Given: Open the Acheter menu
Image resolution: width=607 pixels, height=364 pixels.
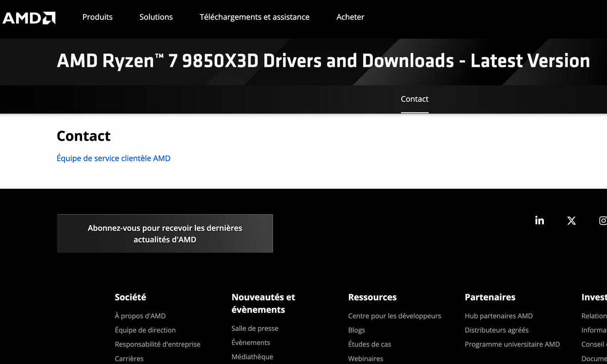Looking at the screenshot, I should 350,17.
